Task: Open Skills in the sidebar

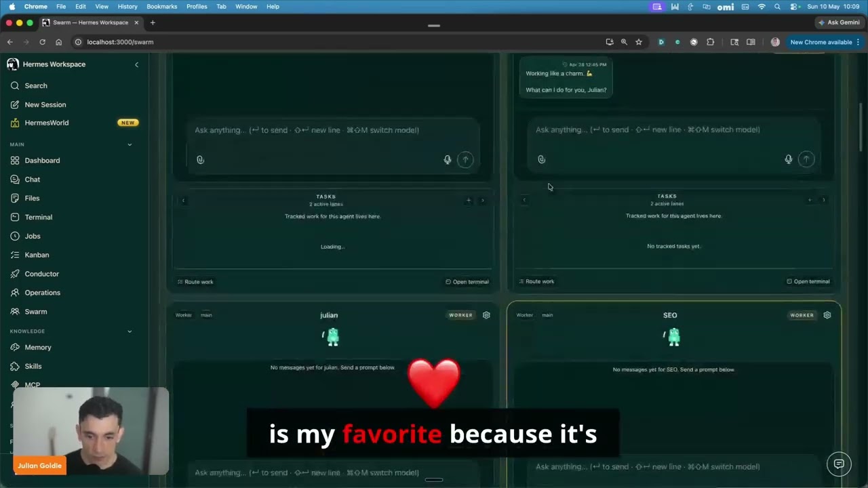Action: (33, 366)
